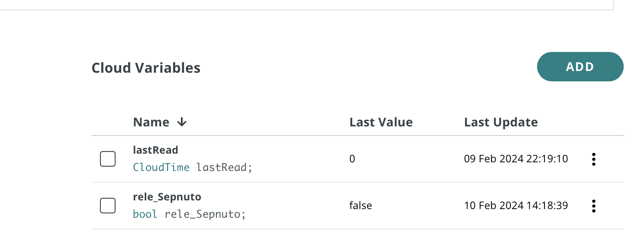644x245 pixels.
Task: Tick the rele_Sepnuto variable checkbox
Action: pos(108,206)
